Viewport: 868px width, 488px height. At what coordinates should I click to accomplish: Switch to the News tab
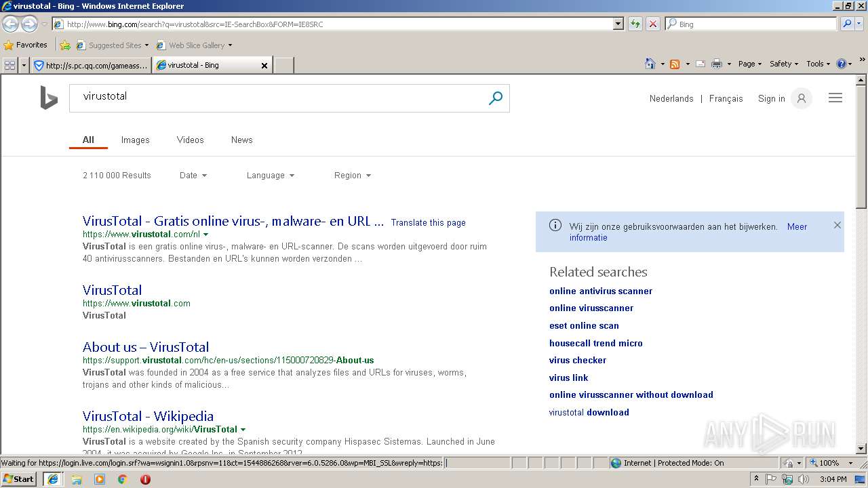[x=241, y=140]
